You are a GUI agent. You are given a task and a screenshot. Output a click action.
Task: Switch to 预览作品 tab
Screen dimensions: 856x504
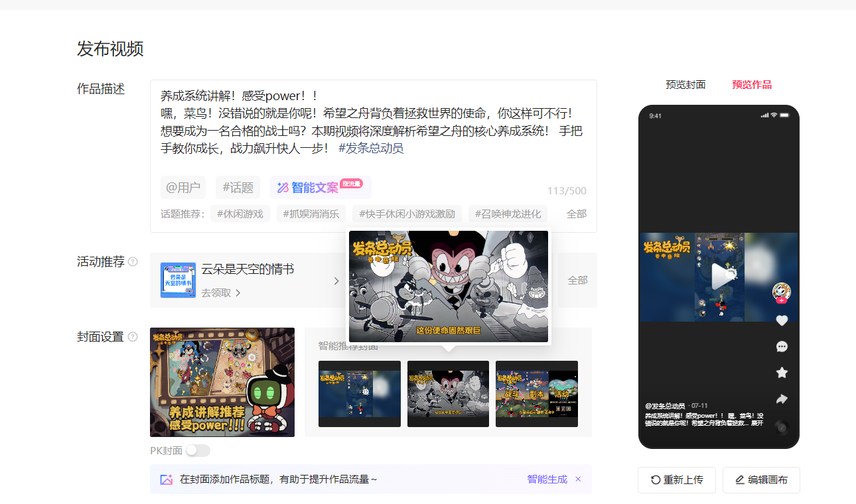(x=752, y=85)
